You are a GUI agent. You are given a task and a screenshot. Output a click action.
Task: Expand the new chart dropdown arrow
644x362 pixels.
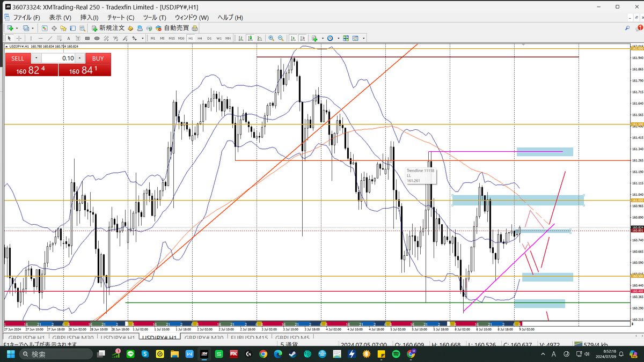click(17, 28)
